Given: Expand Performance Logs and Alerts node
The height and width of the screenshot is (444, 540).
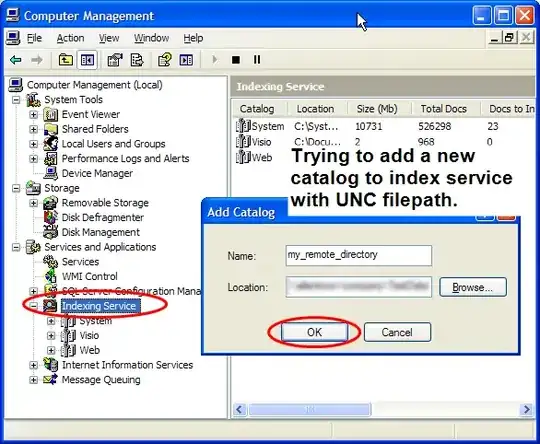Looking at the screenshot, I should pos(33,158).
